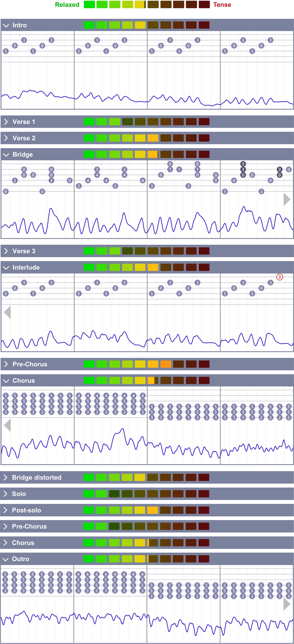Click the right arrow in Outro panel
Screen dimensions: 294x644
pyautogui.click(x=287, y=604)
